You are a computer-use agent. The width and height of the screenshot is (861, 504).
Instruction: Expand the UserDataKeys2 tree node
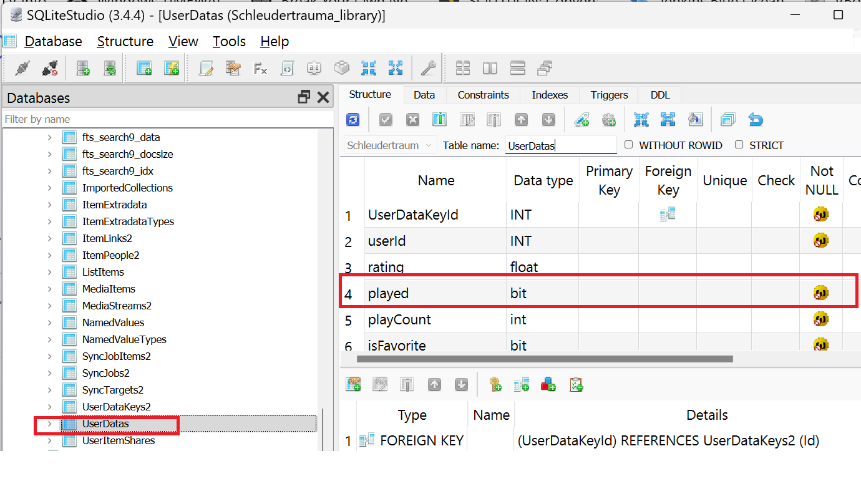[x=50, y=407]
